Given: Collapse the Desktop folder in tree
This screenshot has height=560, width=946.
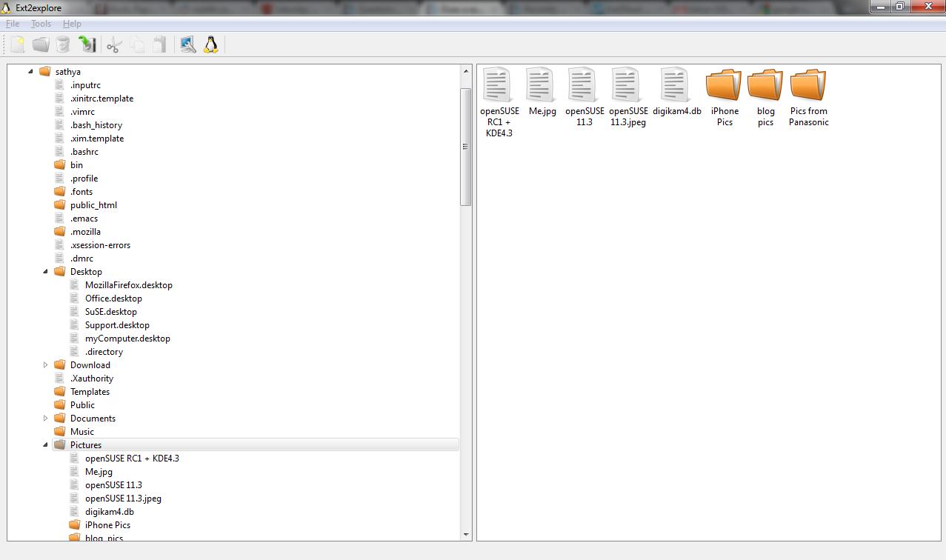Looking at the screenshot, I should pos(45,272).
